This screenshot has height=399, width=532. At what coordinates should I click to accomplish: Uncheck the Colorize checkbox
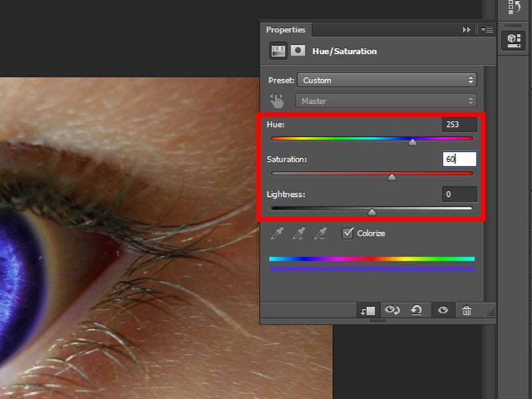point(347,233)
